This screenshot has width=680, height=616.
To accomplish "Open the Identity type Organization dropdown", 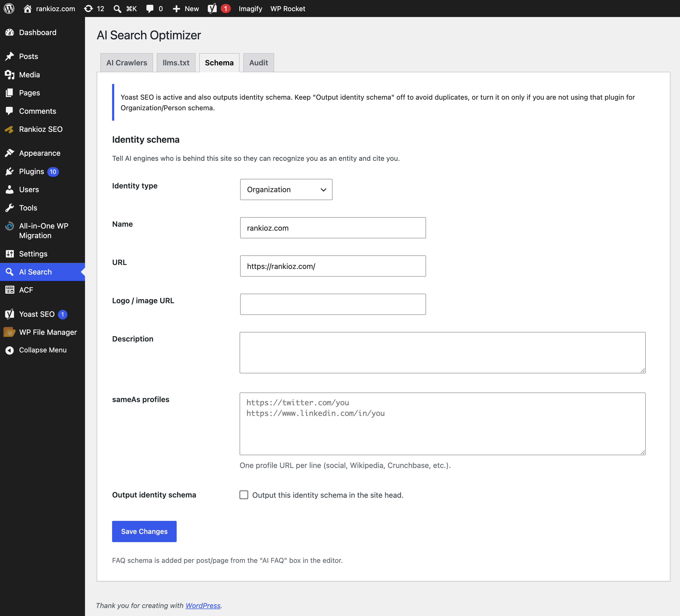I will (x=286, y=189).
